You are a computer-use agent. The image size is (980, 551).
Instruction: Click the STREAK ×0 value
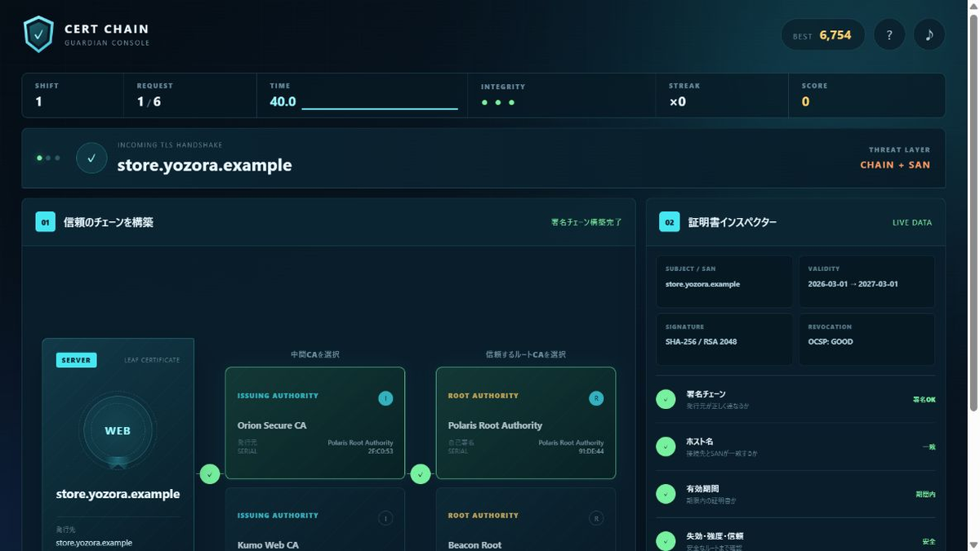678,102
